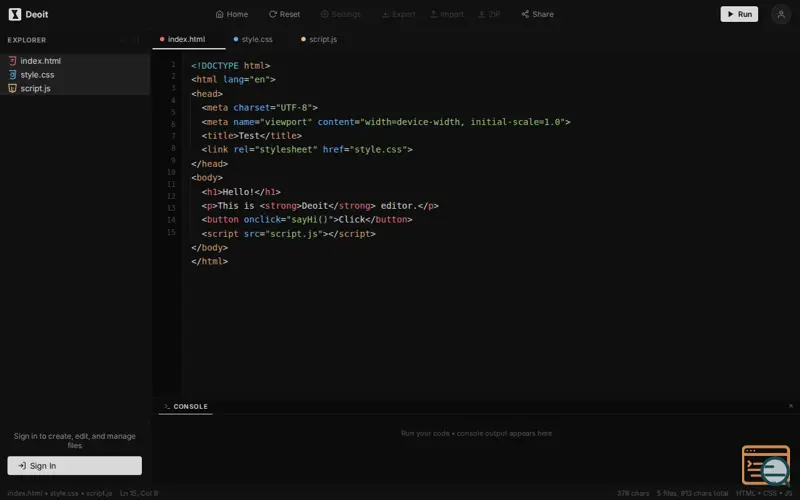Click the Import button
800x500 pixels.
point(446,14)
